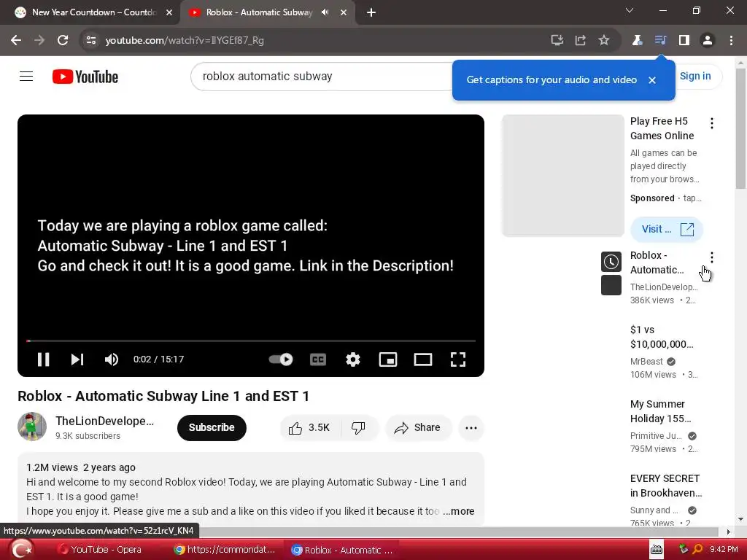Select Roblox Automatic Subway browser tab
747x560 pixels.
tap(260, 12)
